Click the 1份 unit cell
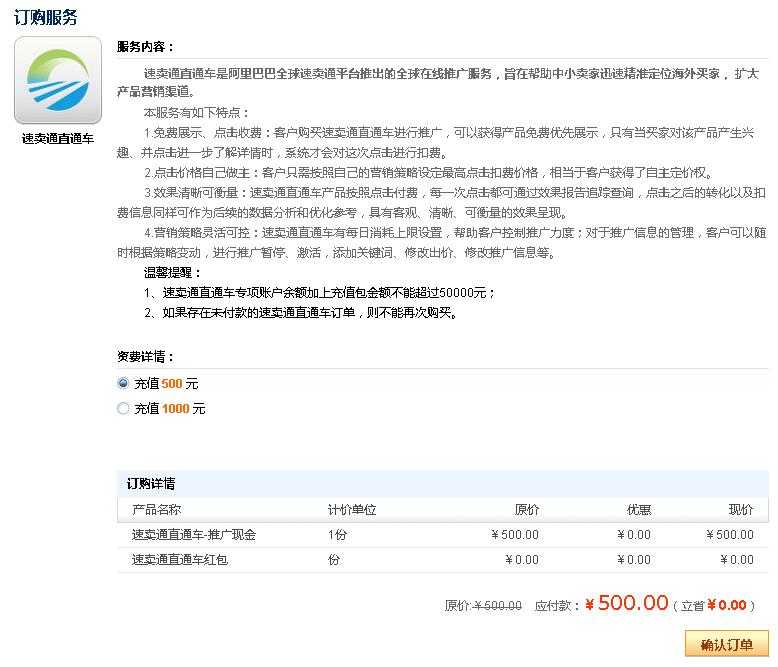This screenshot has width=778, height=667. pos(337,534)
